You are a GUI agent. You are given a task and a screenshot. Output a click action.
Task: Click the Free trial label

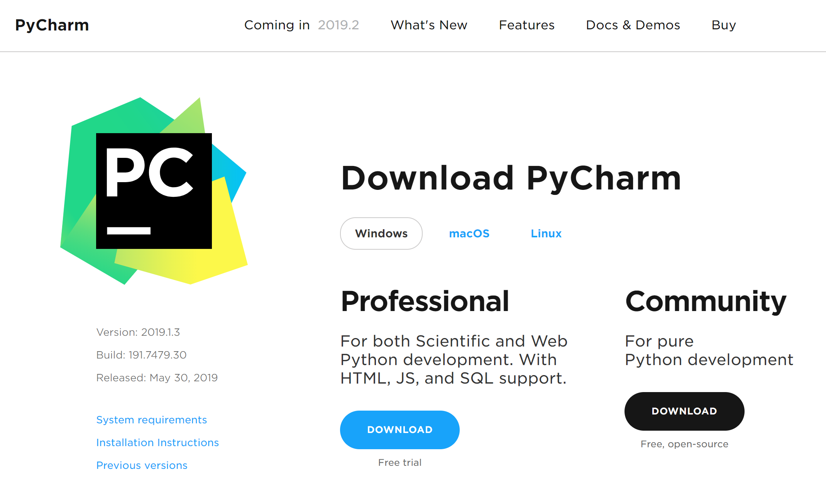coord(399,462)
